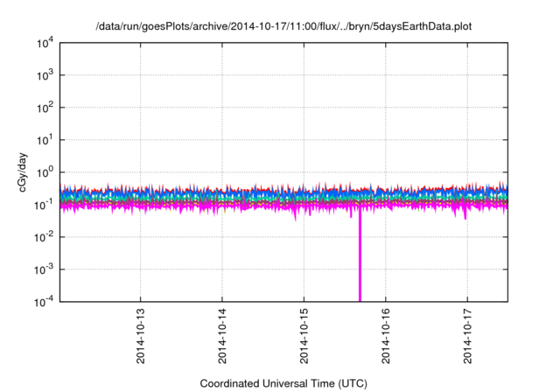Image resolution: width=560 pixels, height=392 pixels.
Task: Click the 10^0 y-axis tick label
Action: click(45, 172)
